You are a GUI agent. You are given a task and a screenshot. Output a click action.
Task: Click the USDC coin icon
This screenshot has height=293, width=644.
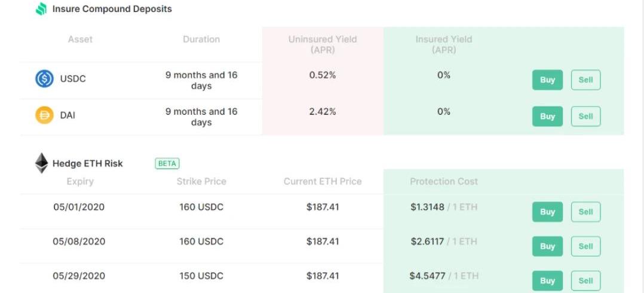pyautogui.click(x=44, y=79)
